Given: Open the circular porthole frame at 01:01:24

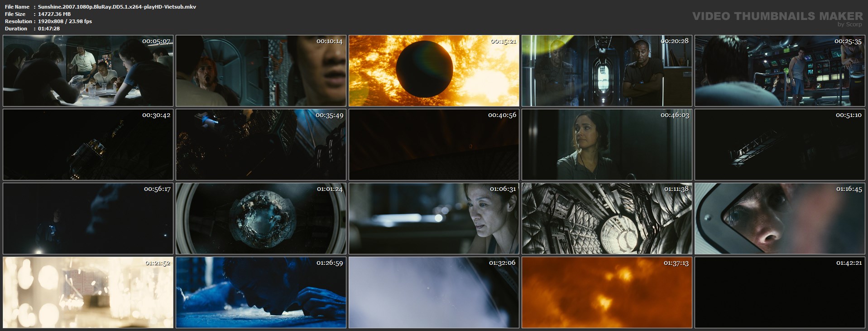Looking at the screenshot, I should pyautogui.click(x=261, y=219).
